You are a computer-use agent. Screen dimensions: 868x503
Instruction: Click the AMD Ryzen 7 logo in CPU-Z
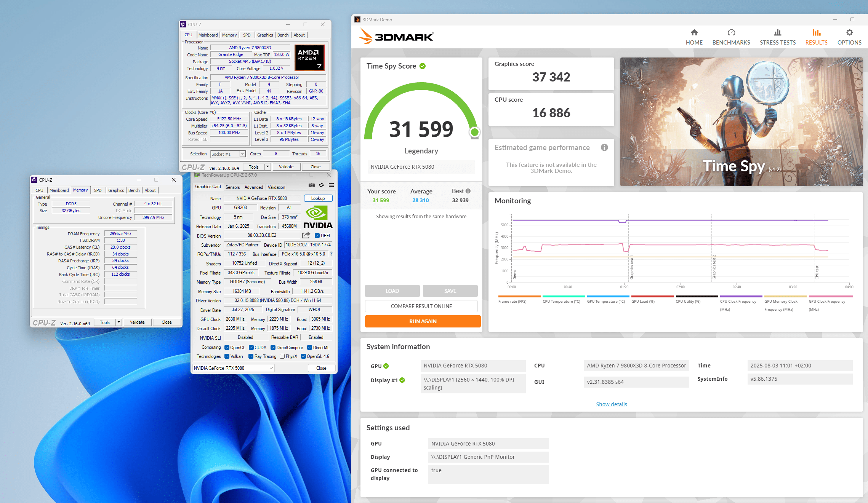tap(309, 57)
